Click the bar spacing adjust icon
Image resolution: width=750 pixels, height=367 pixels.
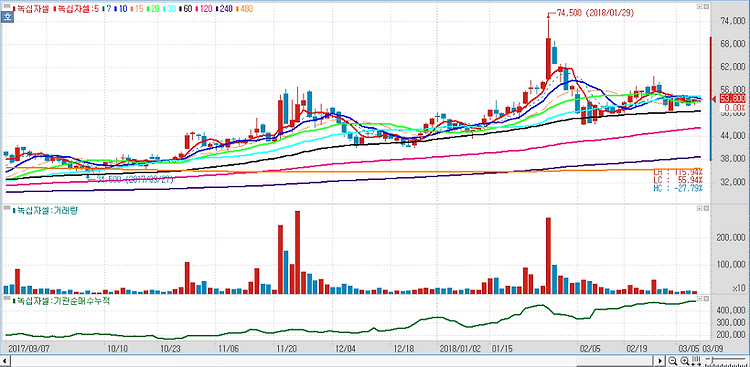(x=696, y=361)
